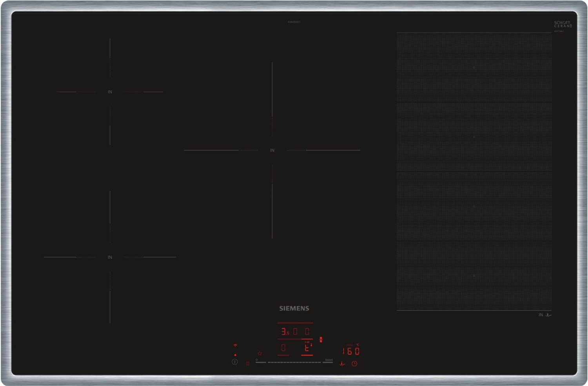Click the SIEMENS brand logo
The width and height of the screenshot is (588, 386).
pyautogui.click(x=294, y=308)
